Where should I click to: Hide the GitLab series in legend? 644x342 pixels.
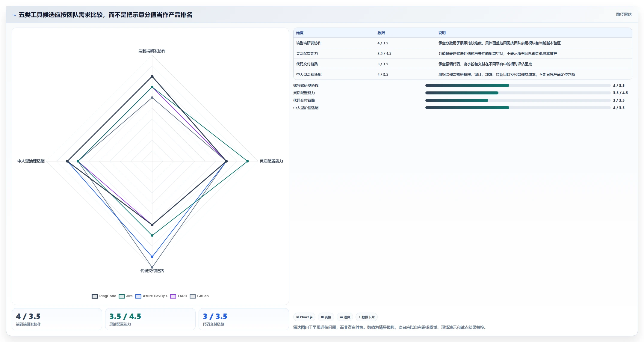click(x=199, y=296)
